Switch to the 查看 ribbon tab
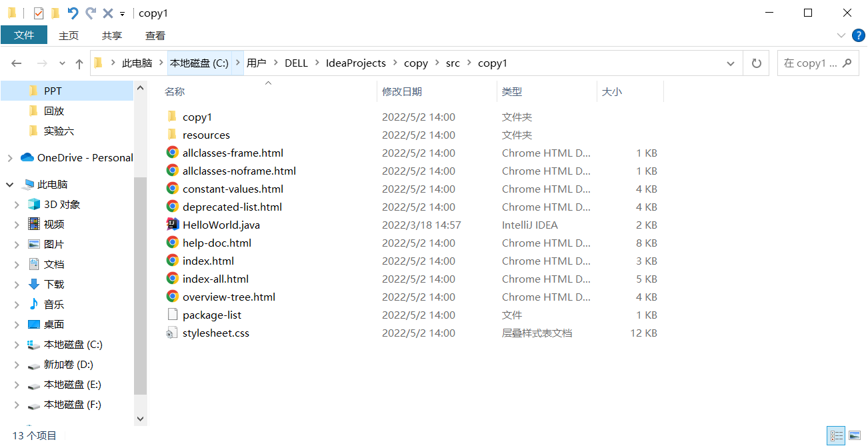868x446 pixels. pos(155,35)
